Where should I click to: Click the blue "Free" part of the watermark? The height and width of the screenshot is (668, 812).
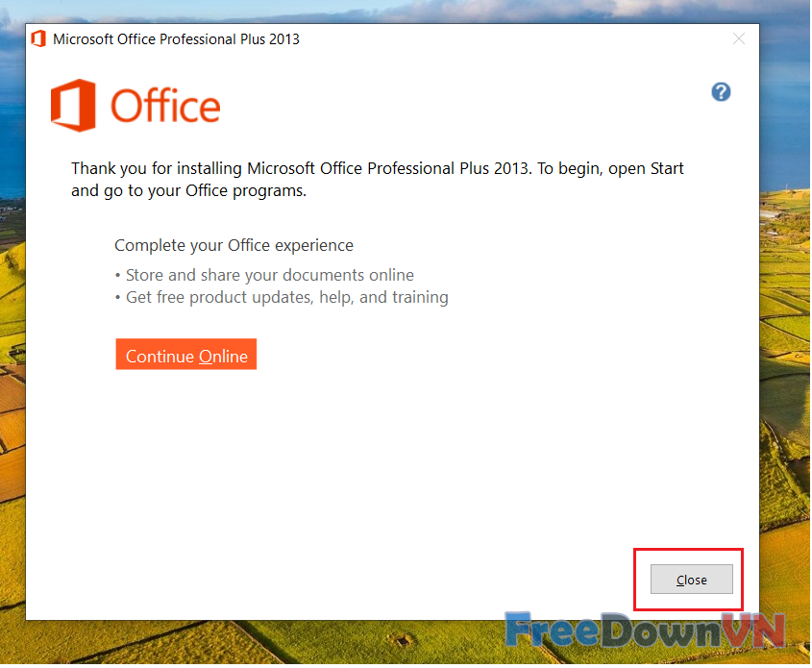point(550,631)
